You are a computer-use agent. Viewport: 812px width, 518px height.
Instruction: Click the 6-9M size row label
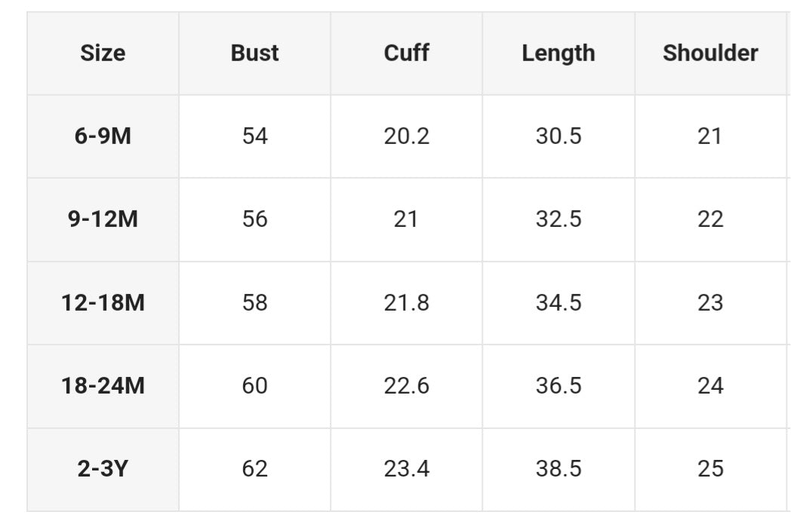click(103, 136)
